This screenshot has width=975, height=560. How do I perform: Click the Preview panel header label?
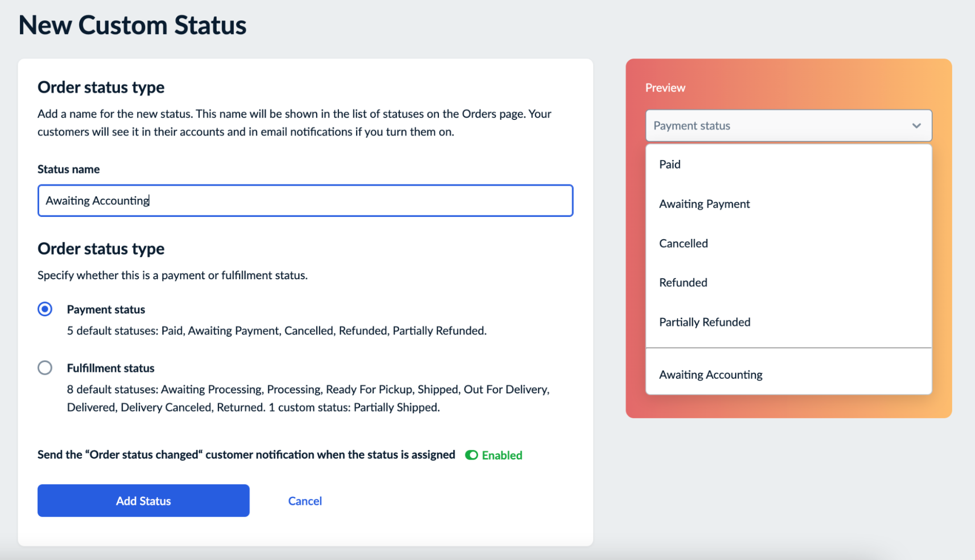point(665,87)
